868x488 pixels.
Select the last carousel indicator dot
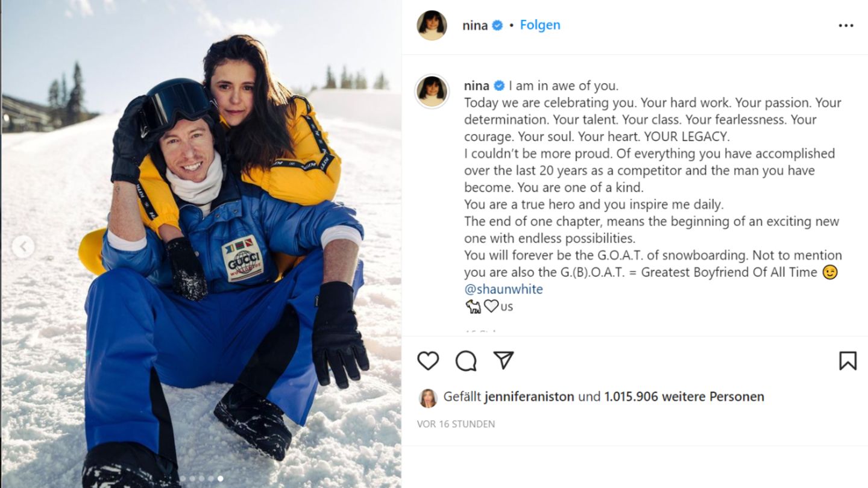221,478
